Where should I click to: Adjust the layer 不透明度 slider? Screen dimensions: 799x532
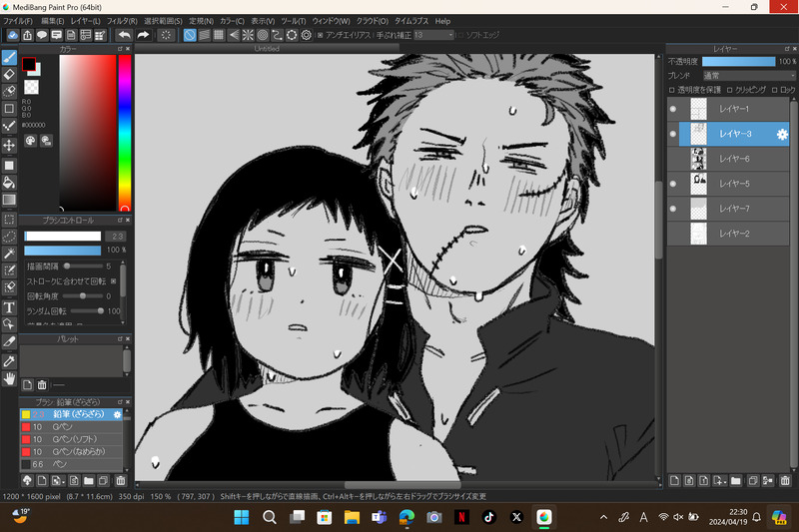point(738,61)
